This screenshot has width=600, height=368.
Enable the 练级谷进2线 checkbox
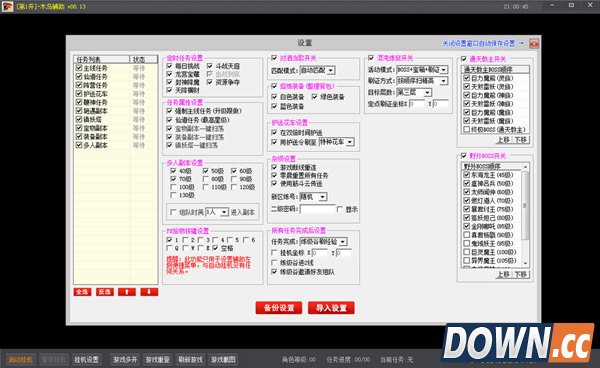tap(274, 263)
